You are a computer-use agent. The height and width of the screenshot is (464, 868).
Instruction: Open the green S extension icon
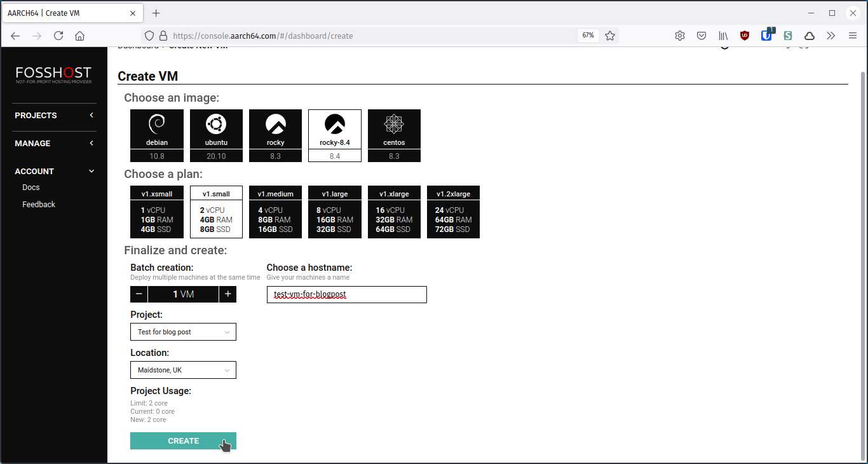point(788,36)
